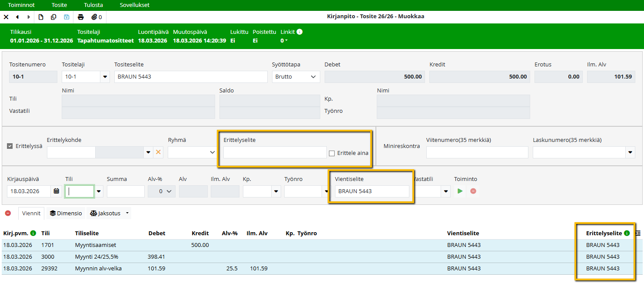The height and width of the screenshot is (286, 644).
Task: Enable the Erittele aina checkbox
Action: [332, 153]
